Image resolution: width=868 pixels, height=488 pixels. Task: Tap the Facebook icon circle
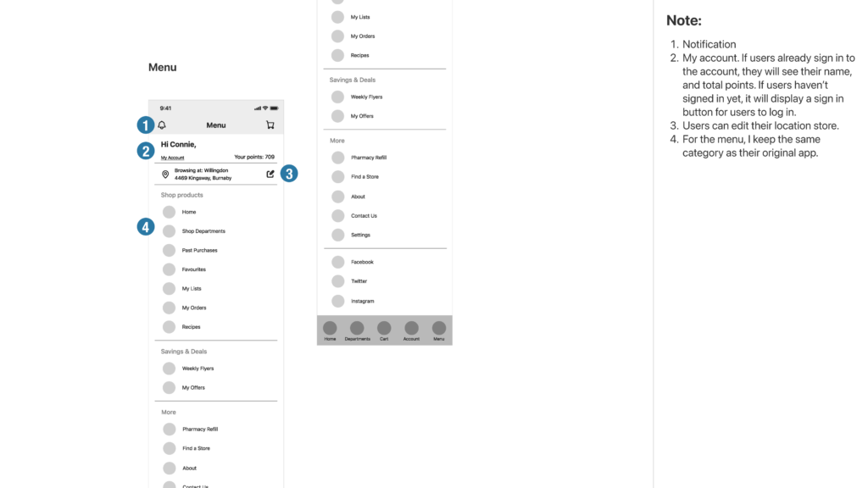pyautogui.click(x=338, y=262)
